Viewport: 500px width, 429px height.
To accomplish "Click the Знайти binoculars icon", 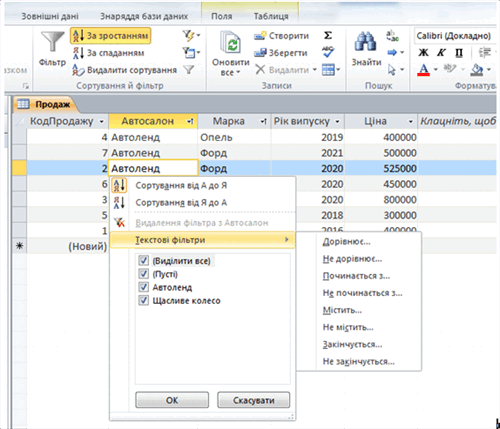I will [365, 41].
